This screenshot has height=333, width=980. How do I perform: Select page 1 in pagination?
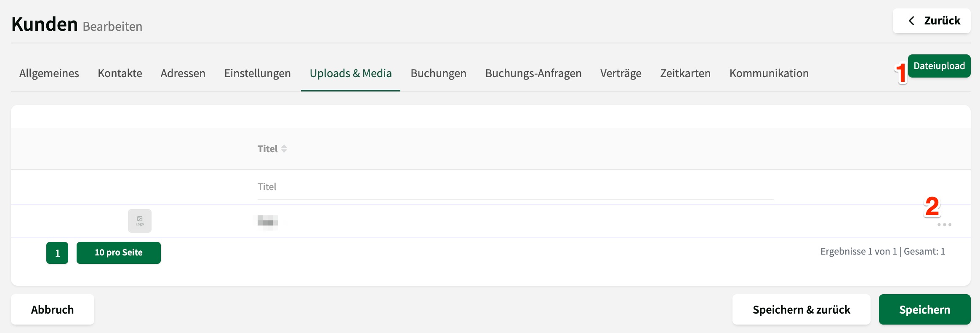coord(57,253)
